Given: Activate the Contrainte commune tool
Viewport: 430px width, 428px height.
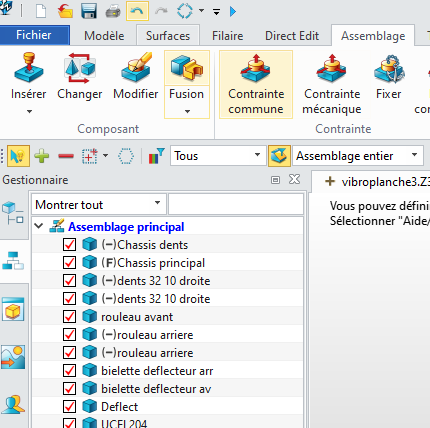Looking at the screenshot, I should click(256, 84).
